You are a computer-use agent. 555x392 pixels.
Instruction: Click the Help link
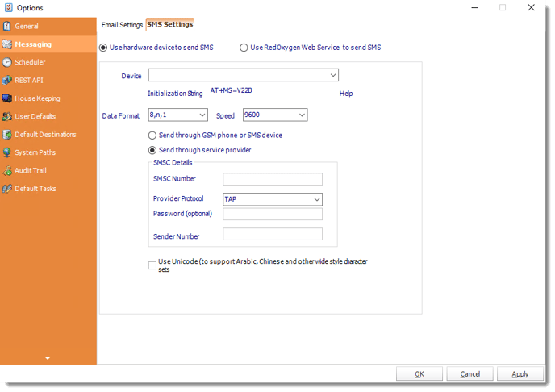[x=346, y=94]
